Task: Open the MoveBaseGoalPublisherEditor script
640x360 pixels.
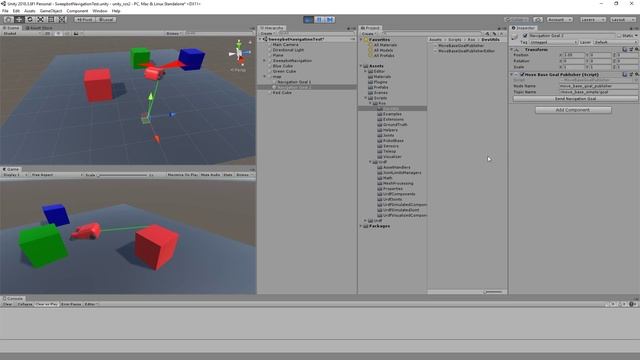Action: [x=467, y=51]
